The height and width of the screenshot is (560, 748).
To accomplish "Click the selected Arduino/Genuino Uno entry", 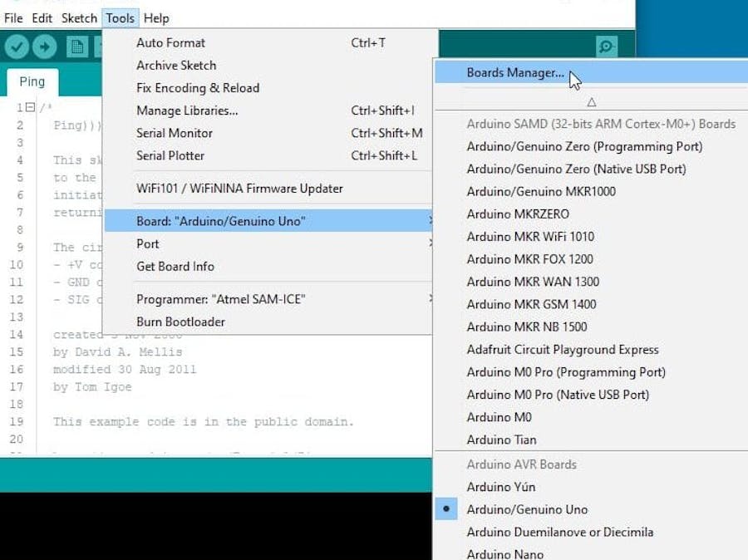I will click(x=592, y=509).
